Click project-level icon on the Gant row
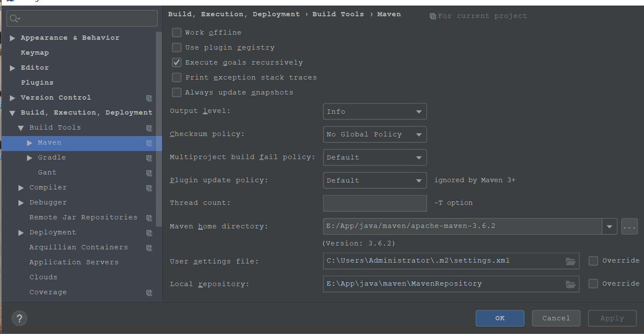644x334 pixels. pyautogui.click(x=149, y=173)
